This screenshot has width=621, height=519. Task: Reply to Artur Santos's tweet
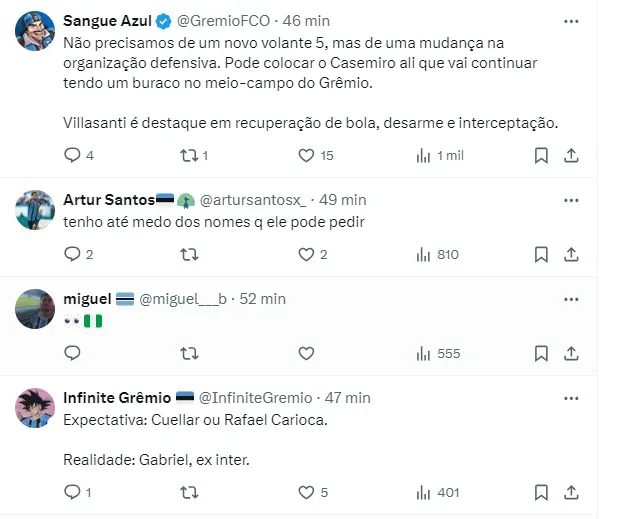72,254
